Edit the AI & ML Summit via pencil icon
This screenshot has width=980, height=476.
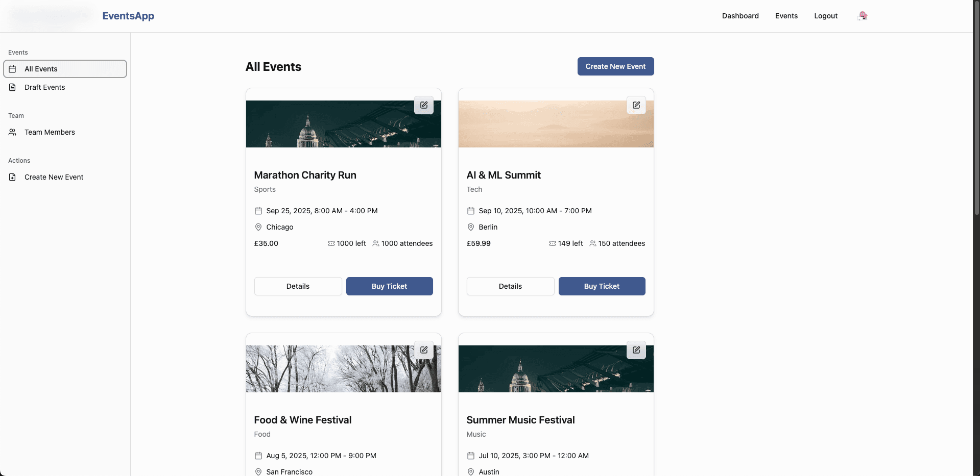(x=636, y=105)
